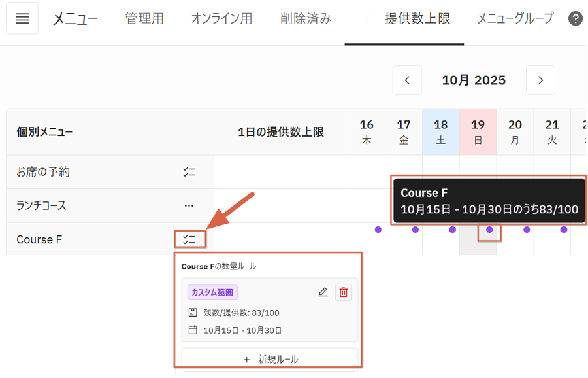Screen dimensions: 588x378
Task: Click the Course F dot under day 17
Action: tap(415, 230)
